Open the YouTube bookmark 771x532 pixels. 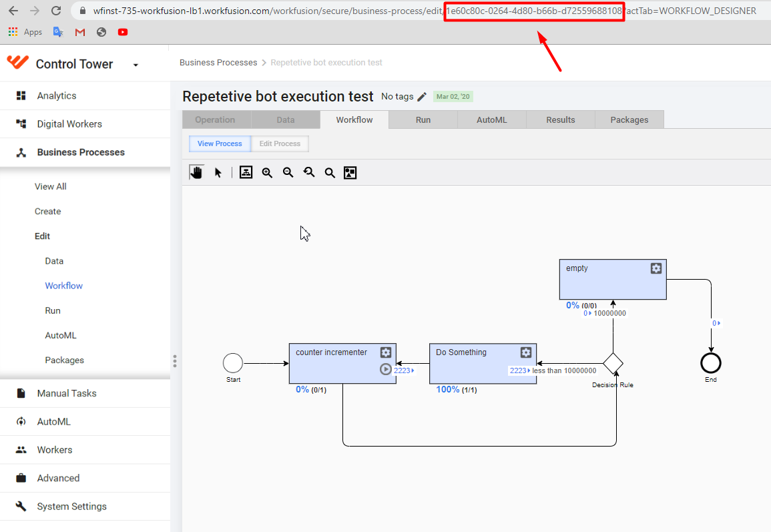pyautogui.click(x=123, y=32)
